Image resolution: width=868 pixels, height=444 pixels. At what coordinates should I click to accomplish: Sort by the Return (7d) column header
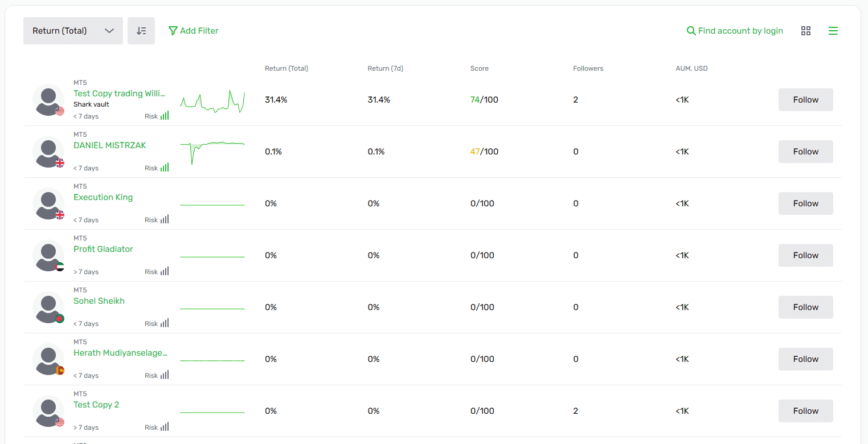[385, 68]
